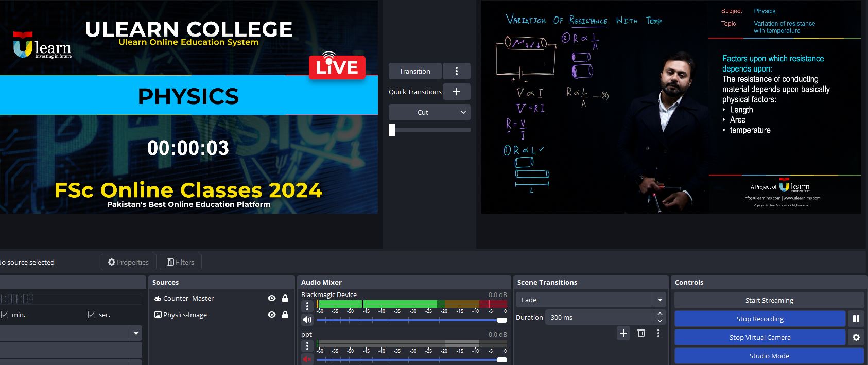
Task: Unlock the Counter- Master source
Action: click(x=285, y=298)
